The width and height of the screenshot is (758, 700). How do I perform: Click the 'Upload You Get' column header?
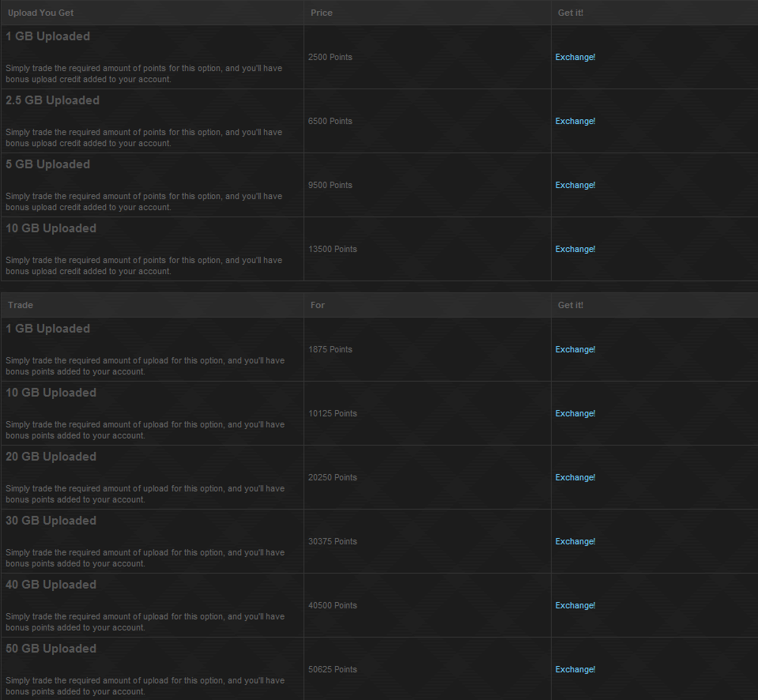point(153,13)
